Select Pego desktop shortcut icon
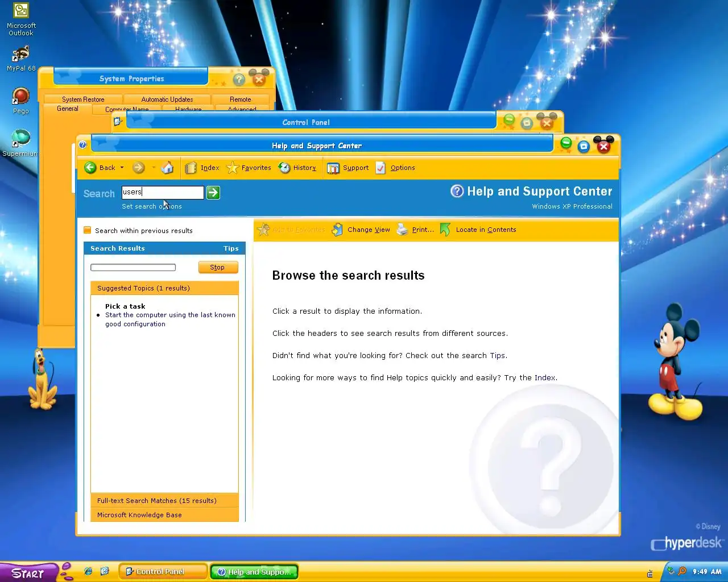This screenshot has height=582, width=728. coord(21,101)
